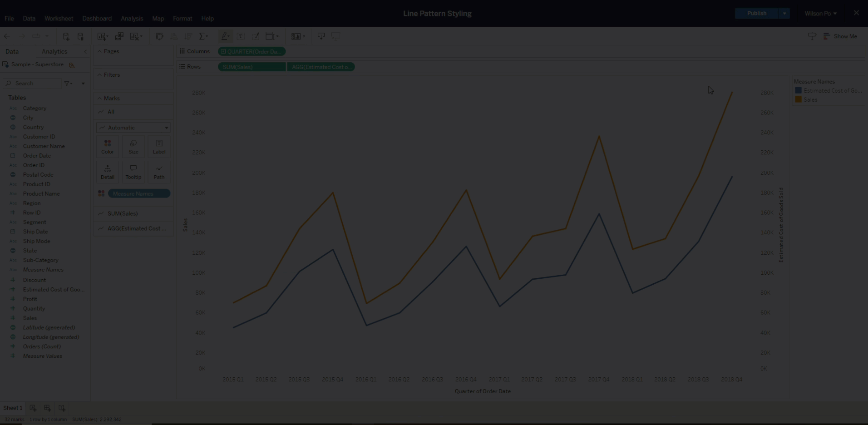Toggle the highlight pen tool in toolbar
The height and width of the screenshot is (425, 868).
pos(225,36)
